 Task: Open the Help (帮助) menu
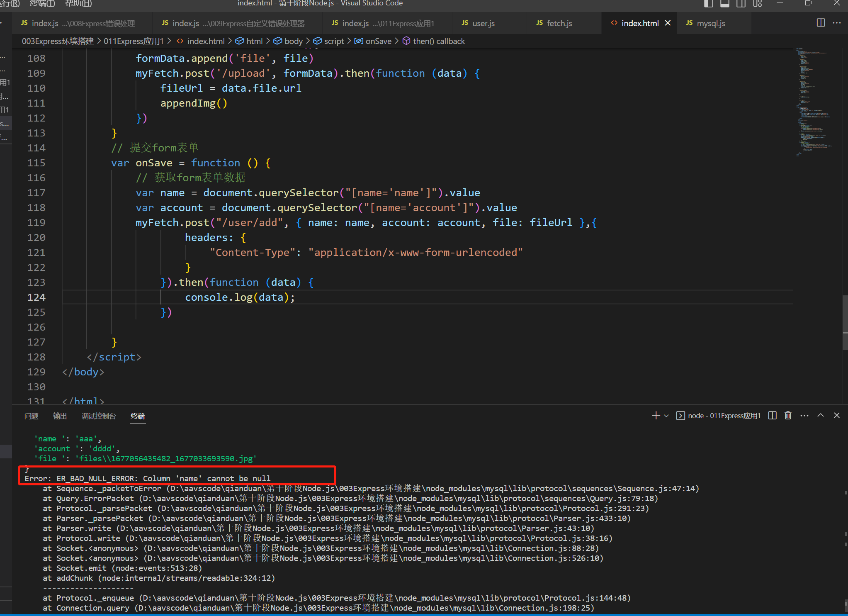[x=78, y=3]
